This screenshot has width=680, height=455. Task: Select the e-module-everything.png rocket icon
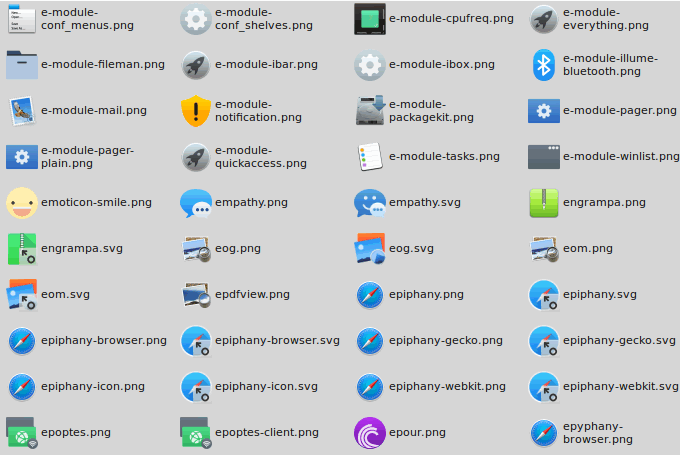click(544, 19)
